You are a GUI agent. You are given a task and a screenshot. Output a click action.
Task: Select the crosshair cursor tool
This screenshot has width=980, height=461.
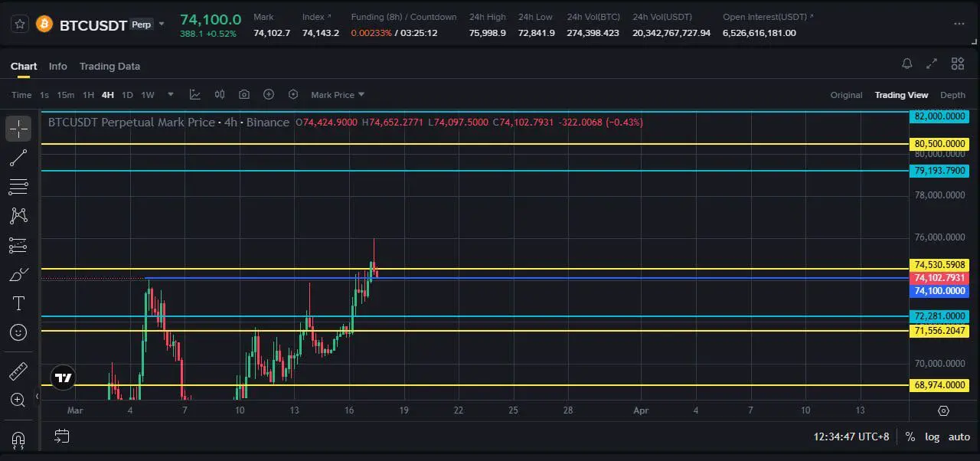point(18,129)
